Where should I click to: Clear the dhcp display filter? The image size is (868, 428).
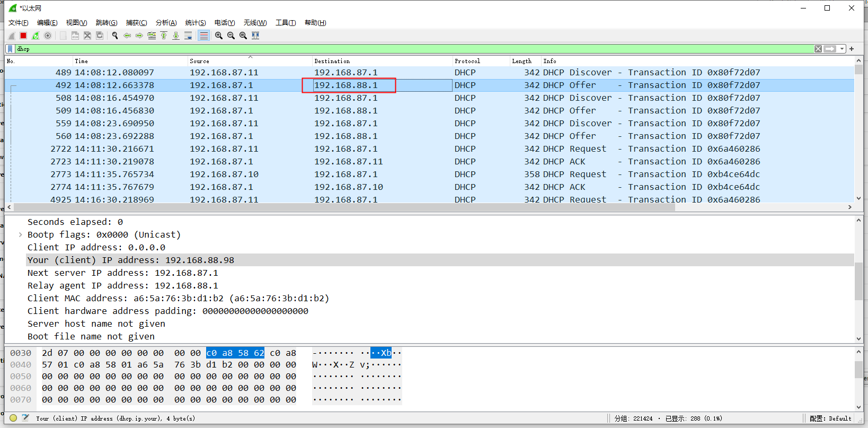(x=818, y=49)
